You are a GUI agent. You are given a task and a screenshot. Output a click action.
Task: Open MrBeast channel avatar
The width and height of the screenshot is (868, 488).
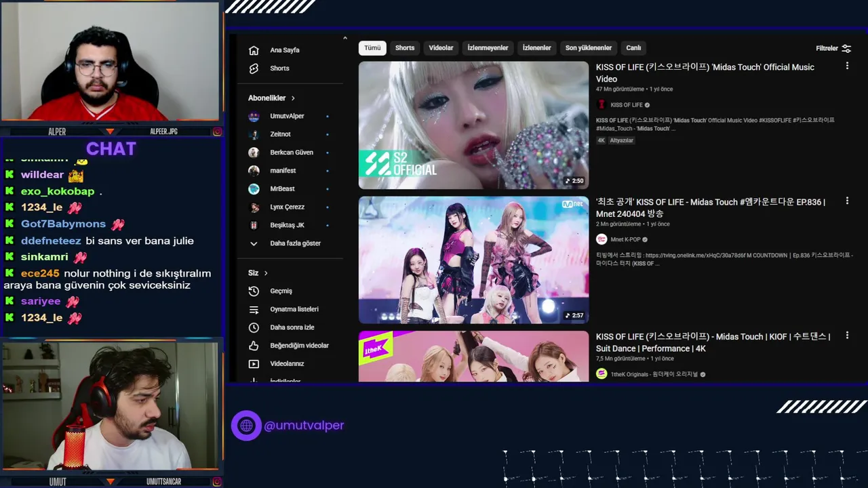point(254,189)
